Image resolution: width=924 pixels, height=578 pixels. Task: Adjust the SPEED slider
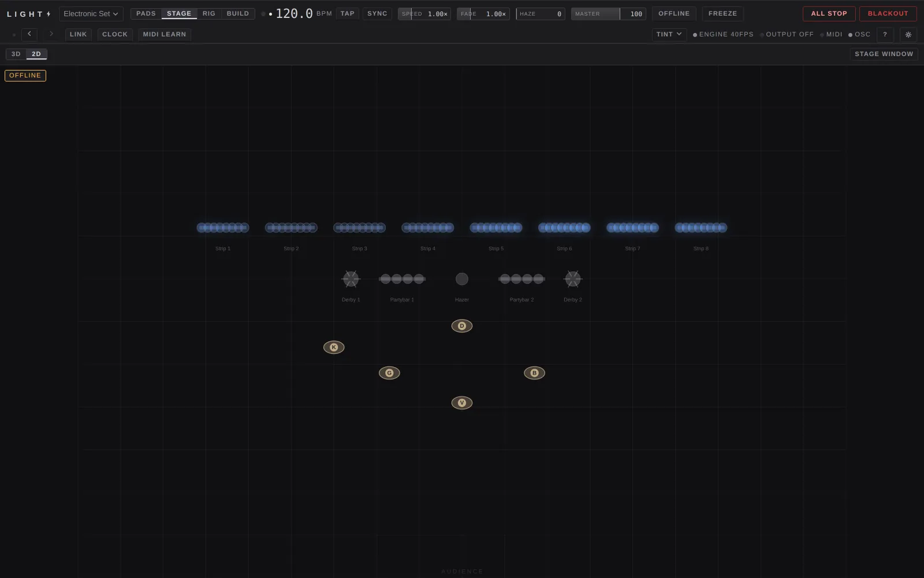[x=424, y=14]
